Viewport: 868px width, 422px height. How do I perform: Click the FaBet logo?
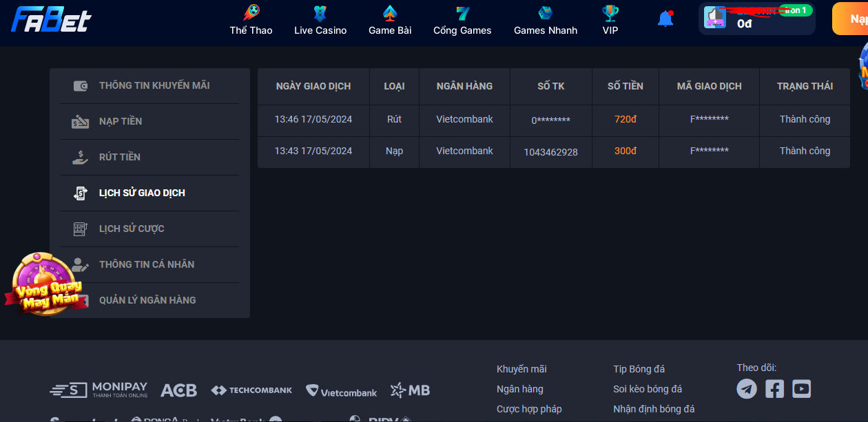[51, 19]
